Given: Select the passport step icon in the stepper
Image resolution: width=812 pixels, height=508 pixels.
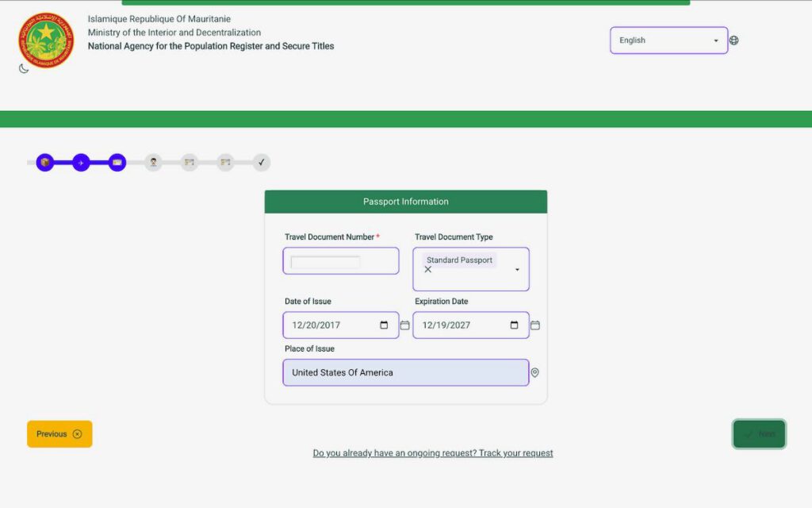Looking at the screenshot, I should pos(117,162).
